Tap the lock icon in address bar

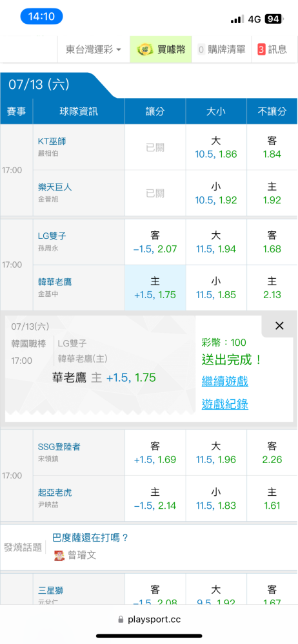point(121,620)
